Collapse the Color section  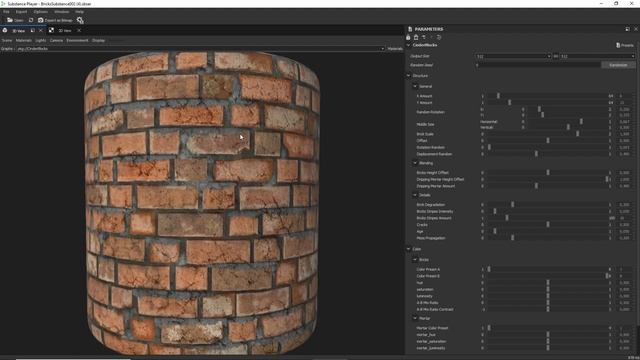click(x=408, y=249)
